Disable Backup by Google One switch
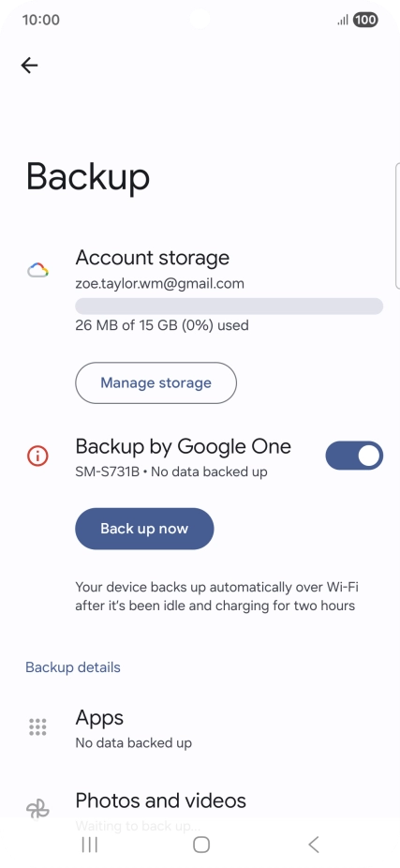400x868 pixels. point(354,456)
